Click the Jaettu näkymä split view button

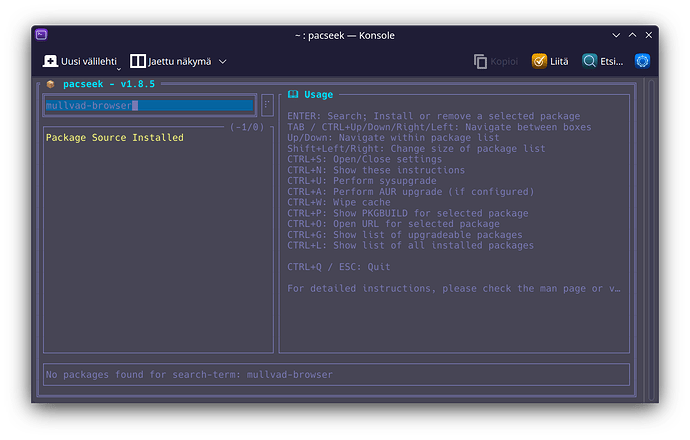click(170, 62)
